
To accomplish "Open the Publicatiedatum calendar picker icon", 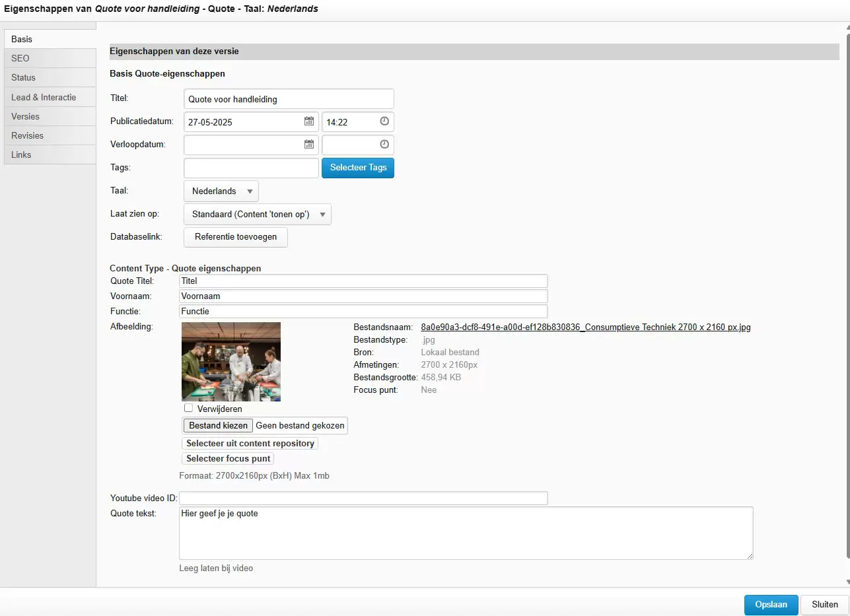I will 309,121.
